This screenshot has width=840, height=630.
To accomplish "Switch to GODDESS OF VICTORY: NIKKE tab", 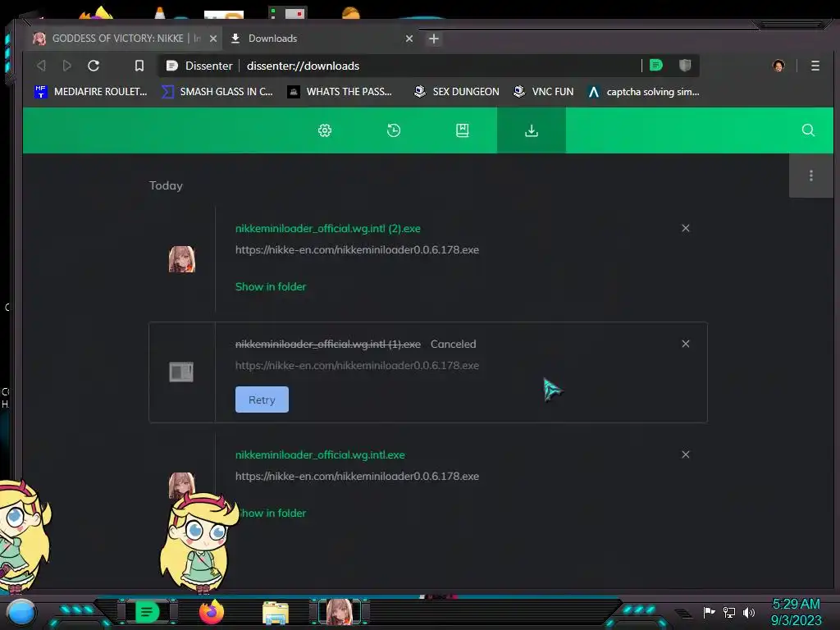I will pos(117,39).
